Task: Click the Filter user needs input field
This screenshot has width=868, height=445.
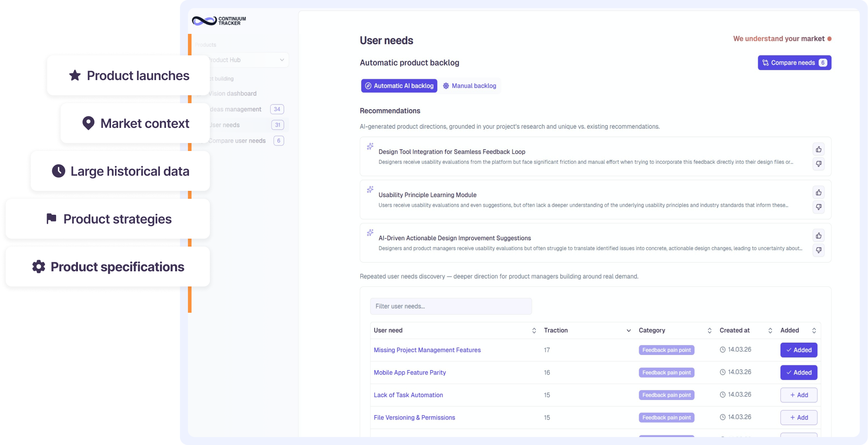Action: [x=451, y=306]
